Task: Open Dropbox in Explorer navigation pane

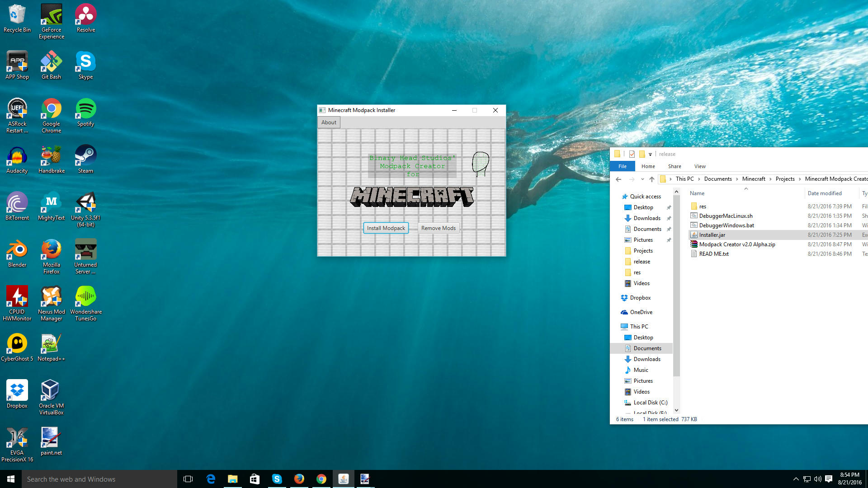Action: click(640, 298)
